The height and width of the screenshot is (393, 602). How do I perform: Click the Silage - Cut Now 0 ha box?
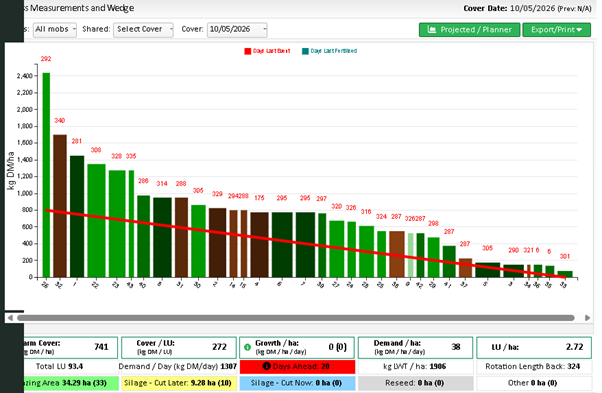point(298,383)
